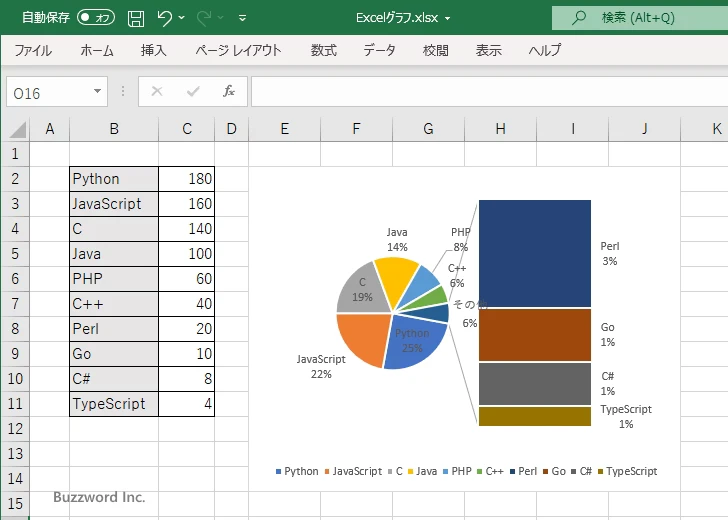Click the brown Go bar segment
The height and width of the screenshot is (520, 728).
coord(535,335)
